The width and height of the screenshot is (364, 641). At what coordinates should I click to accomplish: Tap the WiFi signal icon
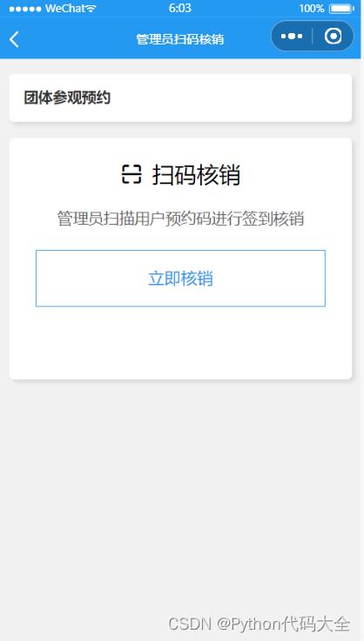pyautogui.click(x=91, y=8)
